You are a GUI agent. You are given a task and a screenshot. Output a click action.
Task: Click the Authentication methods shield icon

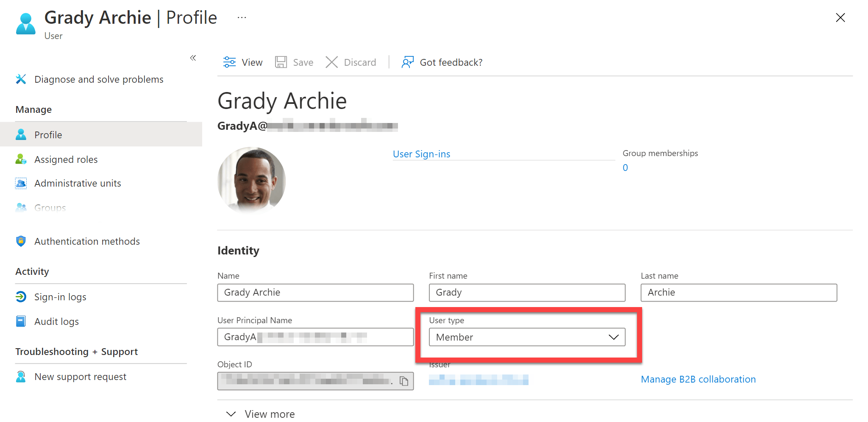tap(21, 241)
